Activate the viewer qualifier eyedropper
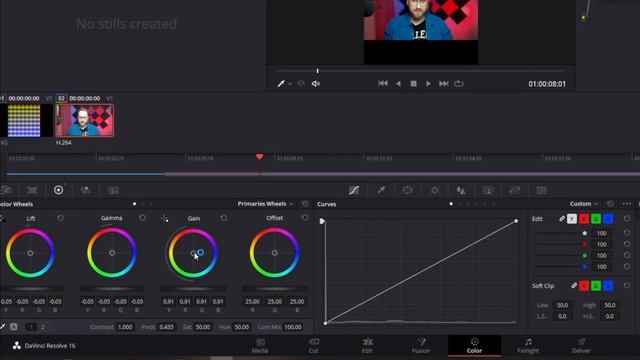 281,84
